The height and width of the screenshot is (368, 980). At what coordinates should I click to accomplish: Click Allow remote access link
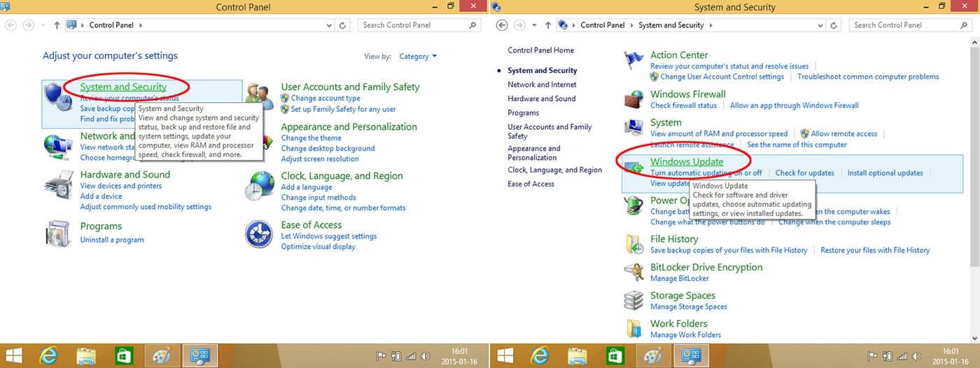843,134
